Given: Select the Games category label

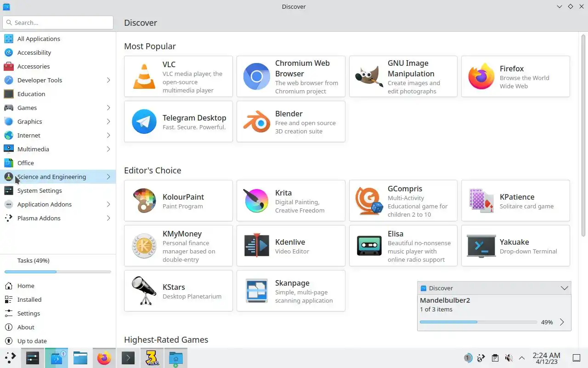Looking at the screenshot, I should (x=27, y=108).
